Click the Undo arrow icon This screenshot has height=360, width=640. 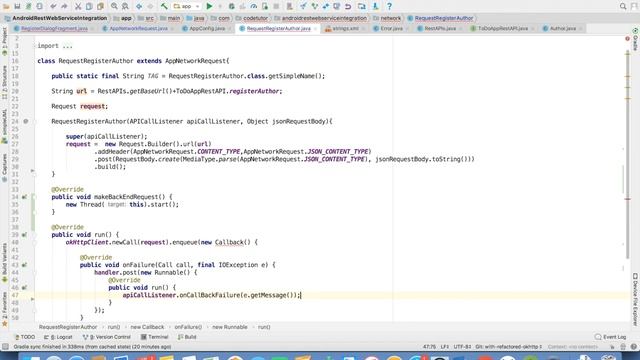pos(53,6)
